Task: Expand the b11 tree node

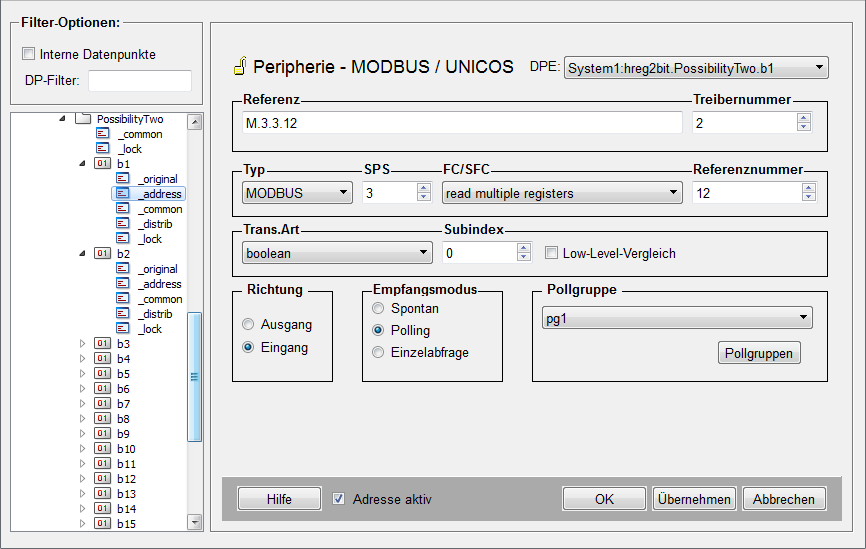Action: coord(82,463)
